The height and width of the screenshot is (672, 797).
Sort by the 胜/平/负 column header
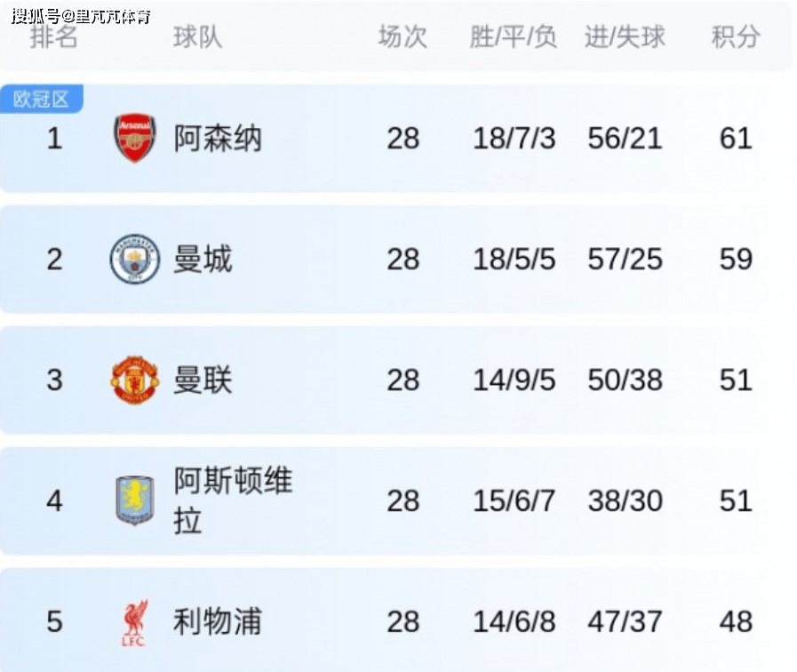pos(514,37)
